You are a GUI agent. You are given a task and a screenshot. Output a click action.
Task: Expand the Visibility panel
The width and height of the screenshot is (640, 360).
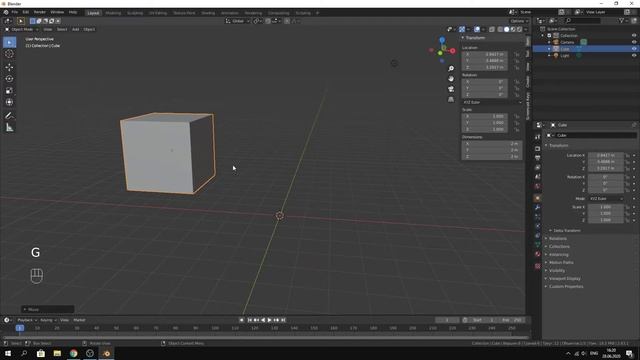[557, 271]
